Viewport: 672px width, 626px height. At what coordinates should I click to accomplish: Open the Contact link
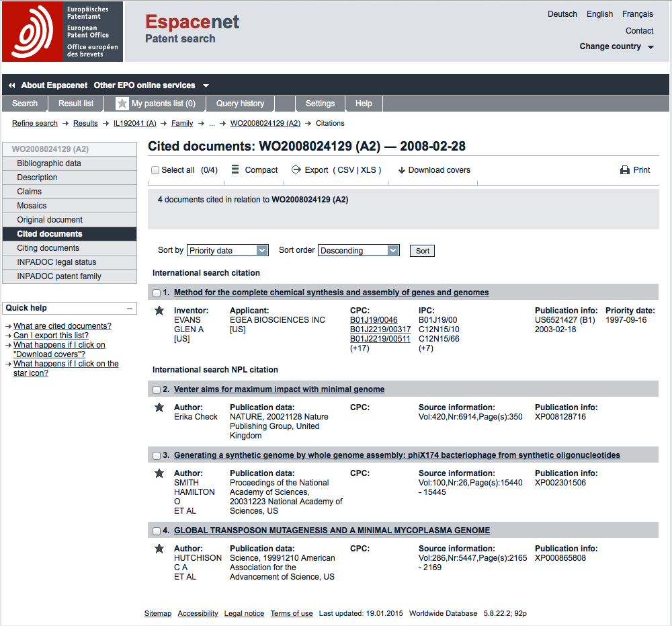tap(640, 31)
